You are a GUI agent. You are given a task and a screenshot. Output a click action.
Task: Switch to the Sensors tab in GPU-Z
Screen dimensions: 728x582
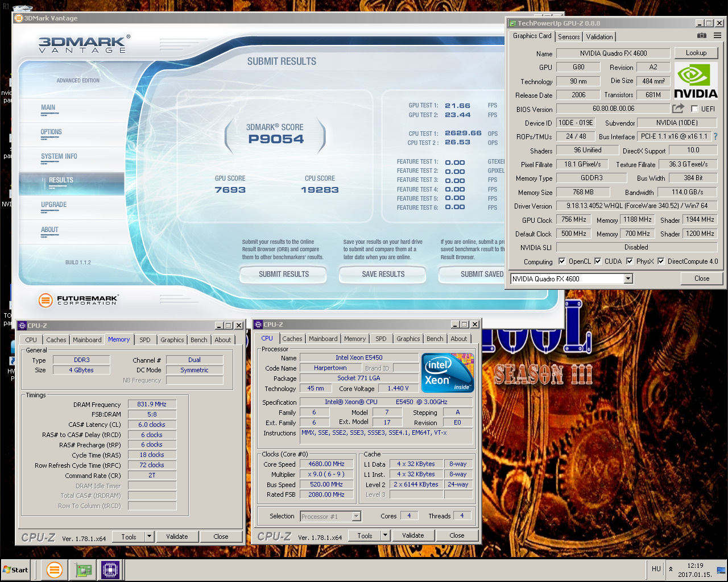pos(569,36)
